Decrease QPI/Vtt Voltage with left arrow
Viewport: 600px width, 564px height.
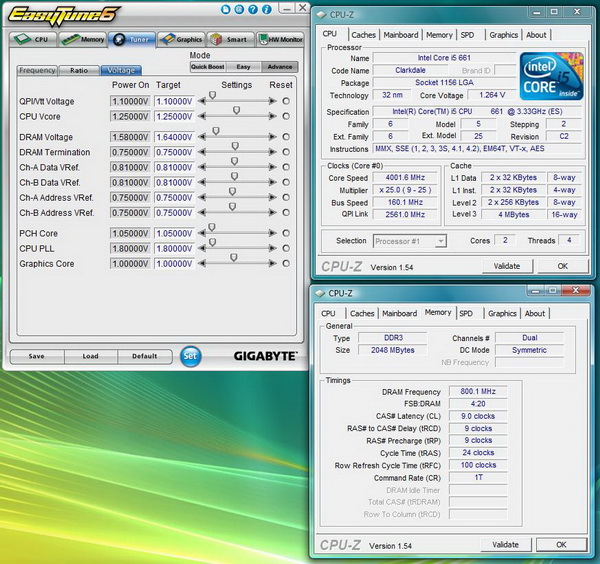click(x=202, y=101)
